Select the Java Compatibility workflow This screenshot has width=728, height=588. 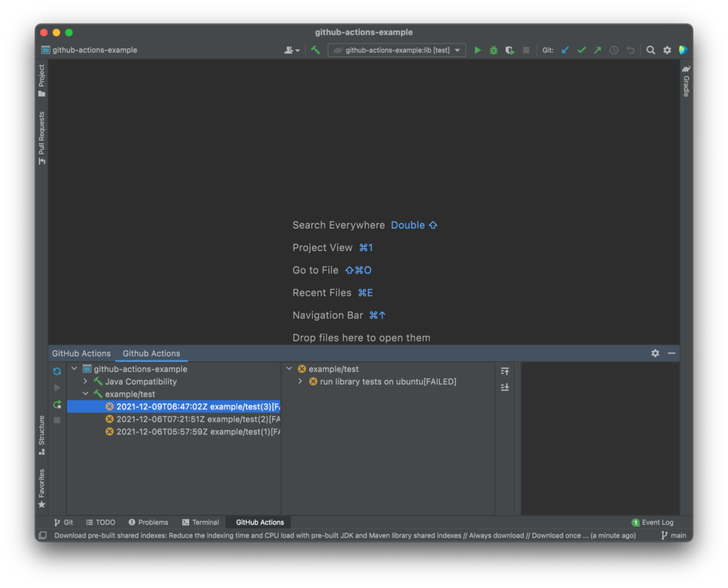[141, 381]
